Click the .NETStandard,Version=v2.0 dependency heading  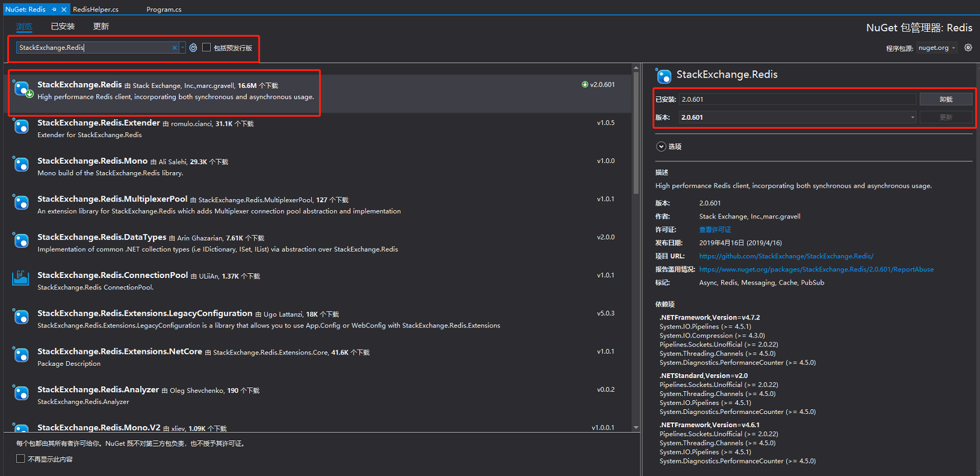[704, 376]
